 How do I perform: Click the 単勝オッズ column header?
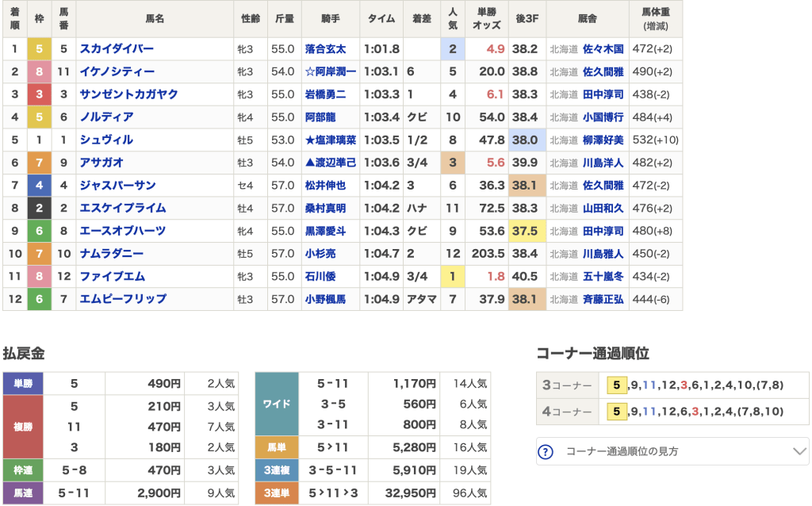tap(486, 19)
